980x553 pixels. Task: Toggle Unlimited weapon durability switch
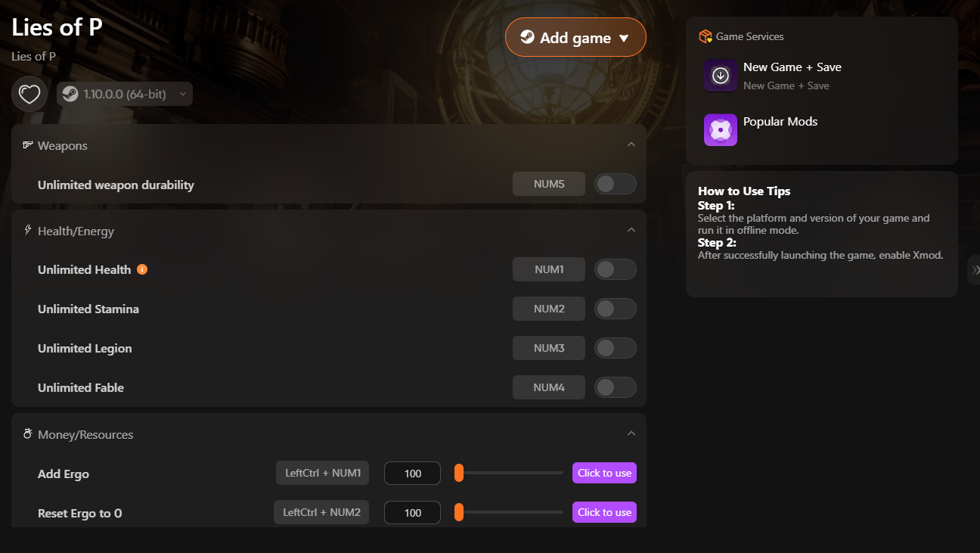(615, 184)
